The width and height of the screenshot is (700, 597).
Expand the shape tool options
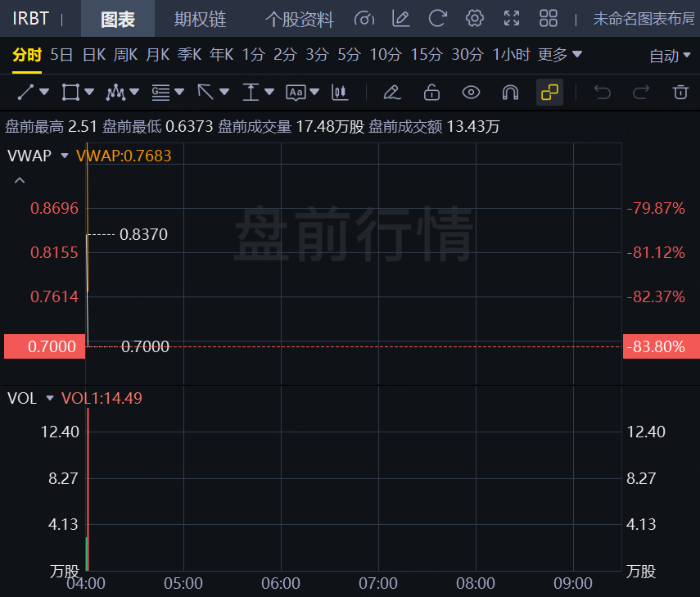89,92
